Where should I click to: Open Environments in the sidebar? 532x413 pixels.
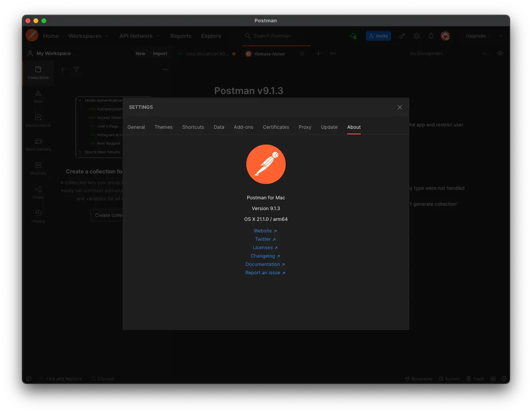pyautogui.click(x=38, y=121)
